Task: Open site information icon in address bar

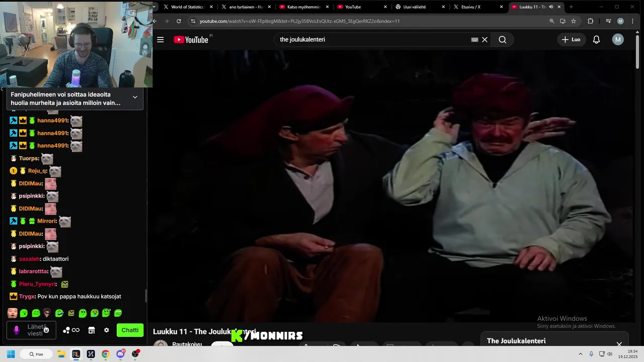Action: pos(193,21)
